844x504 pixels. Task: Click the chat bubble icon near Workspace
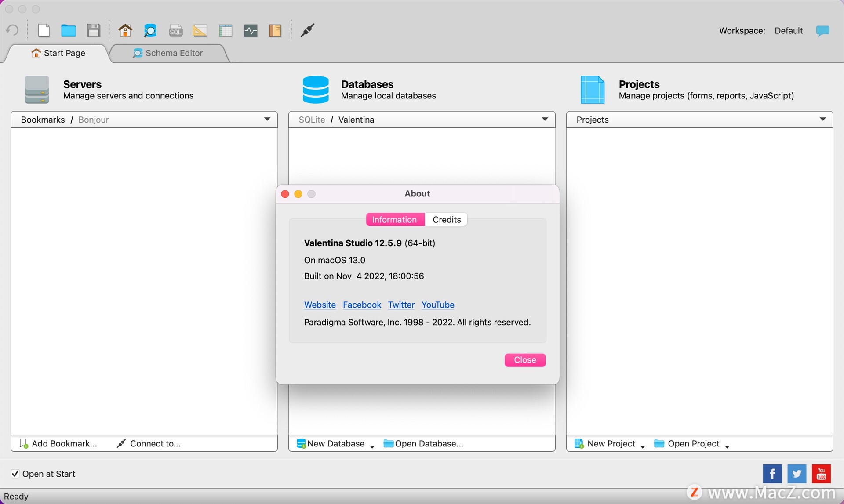tap(822, 31)
